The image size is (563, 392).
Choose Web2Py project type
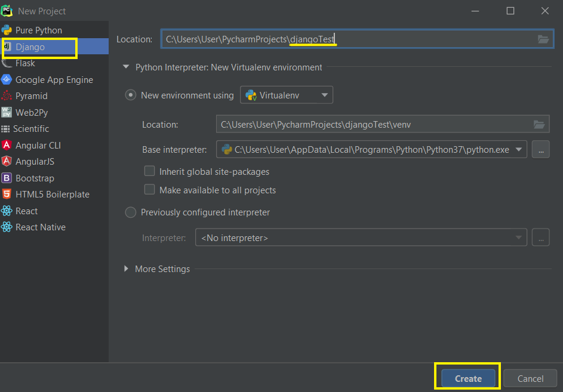(32, 113)
